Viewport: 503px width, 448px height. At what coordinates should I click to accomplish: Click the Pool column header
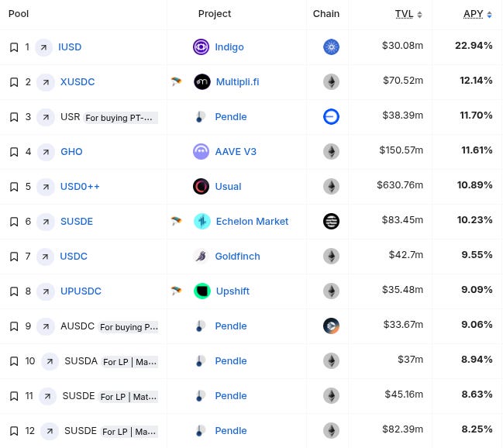tap(19, 14)
